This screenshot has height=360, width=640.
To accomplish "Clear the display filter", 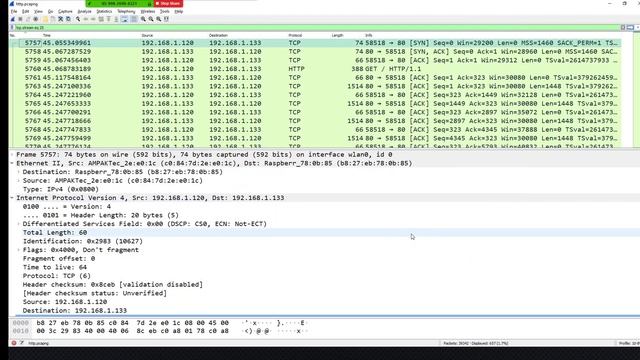I will tap(623, 27).
